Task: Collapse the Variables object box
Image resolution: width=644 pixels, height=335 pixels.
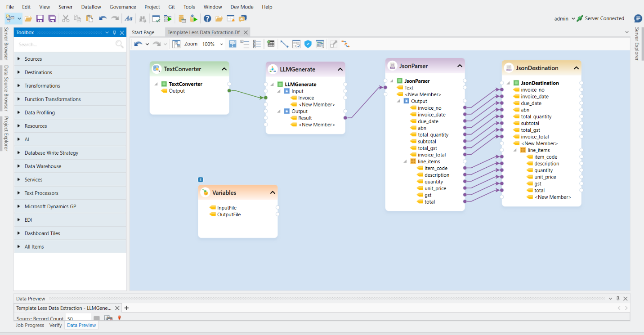Action: [x=273, y=192]
